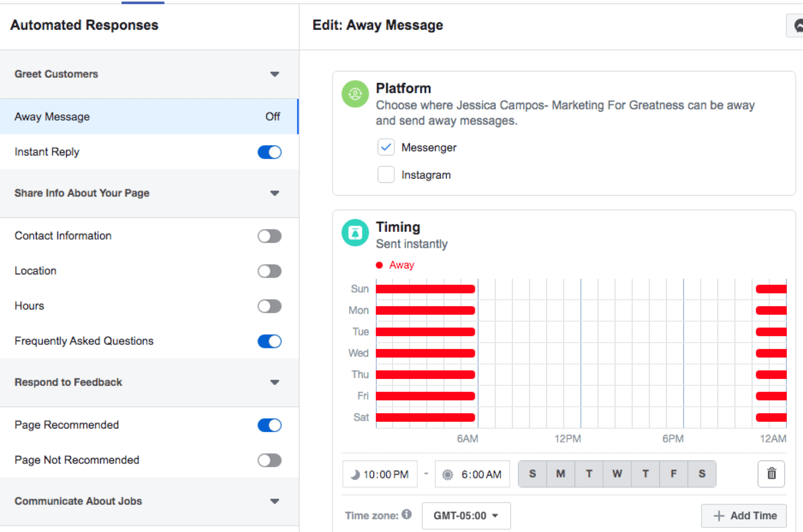Click the plus icon on Add Time
Screen dimensions: 803x532
pyautogui.click(x=718, y=515)
